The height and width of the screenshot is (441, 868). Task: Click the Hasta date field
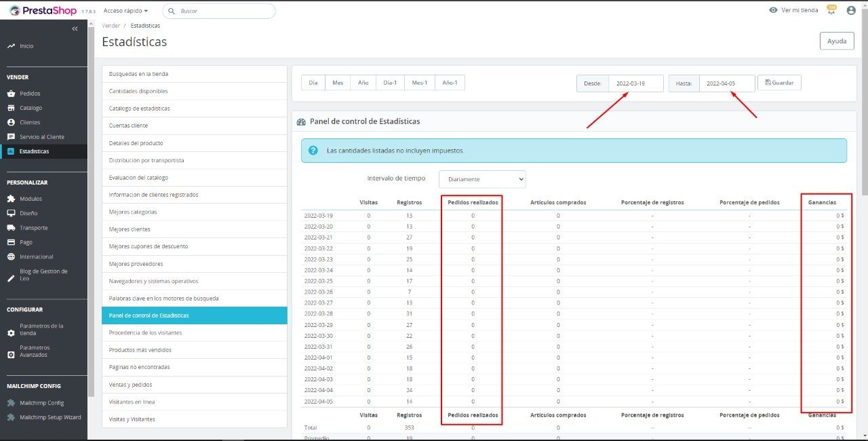point(727,83)
